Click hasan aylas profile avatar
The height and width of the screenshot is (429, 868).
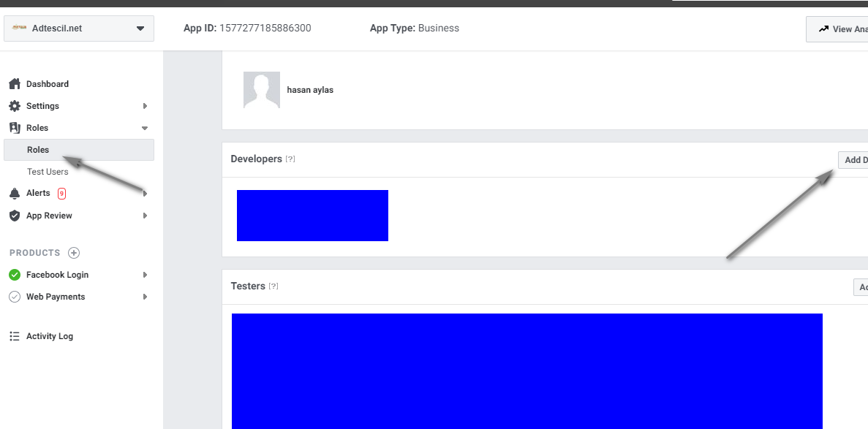click(262, 90)
